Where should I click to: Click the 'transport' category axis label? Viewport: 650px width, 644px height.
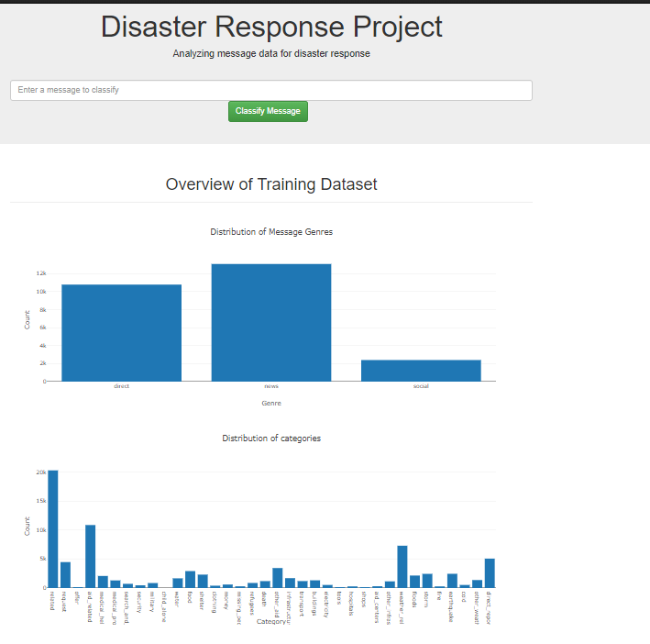(x=302, y=604)
